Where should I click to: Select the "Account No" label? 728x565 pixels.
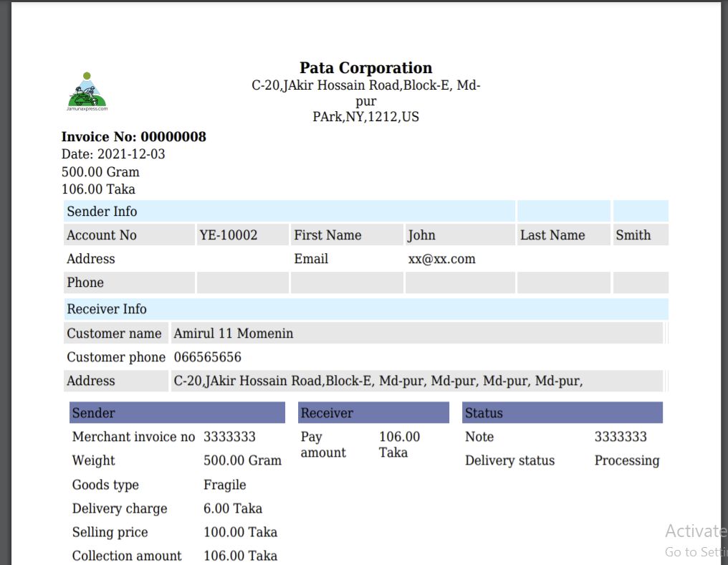(102, 235)
